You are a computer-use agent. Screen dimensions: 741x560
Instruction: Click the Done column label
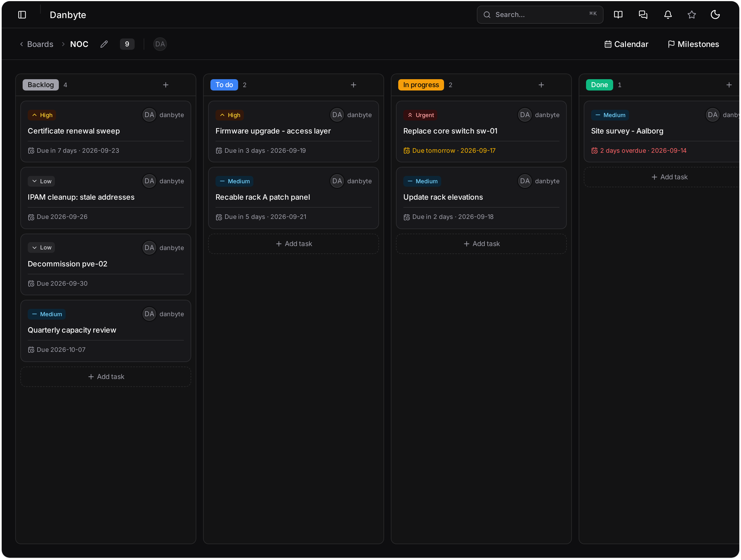pyautogui.click(x=599, y=85)
